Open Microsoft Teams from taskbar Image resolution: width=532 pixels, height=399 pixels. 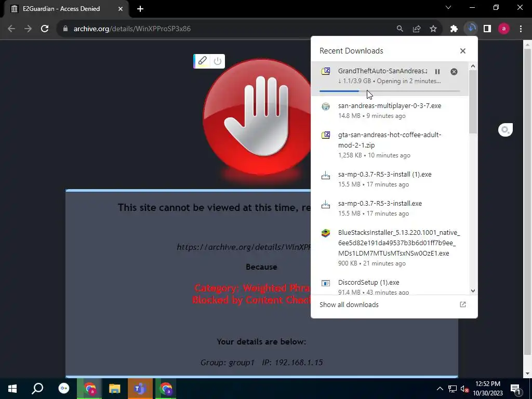(140, 389)
